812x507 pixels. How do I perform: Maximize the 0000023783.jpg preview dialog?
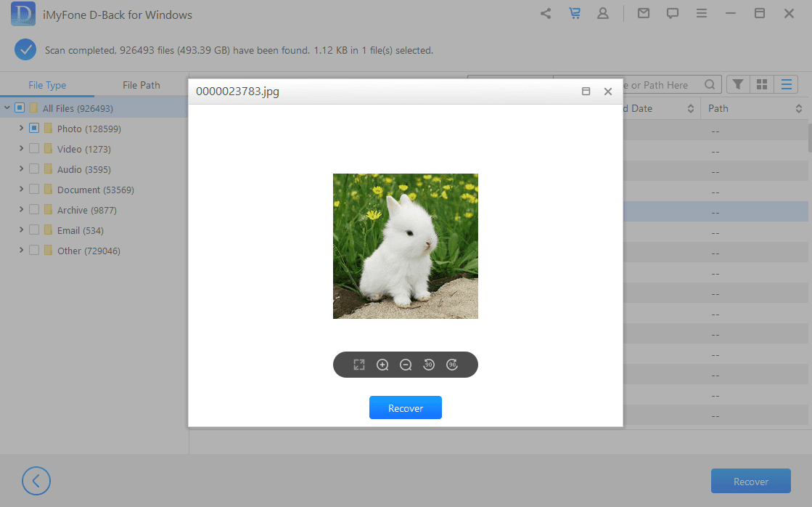pos(586,92)
